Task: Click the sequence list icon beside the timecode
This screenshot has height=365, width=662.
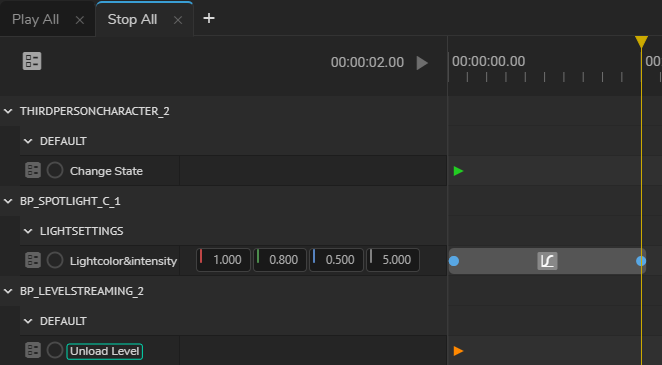Action: tap(32, 61)
